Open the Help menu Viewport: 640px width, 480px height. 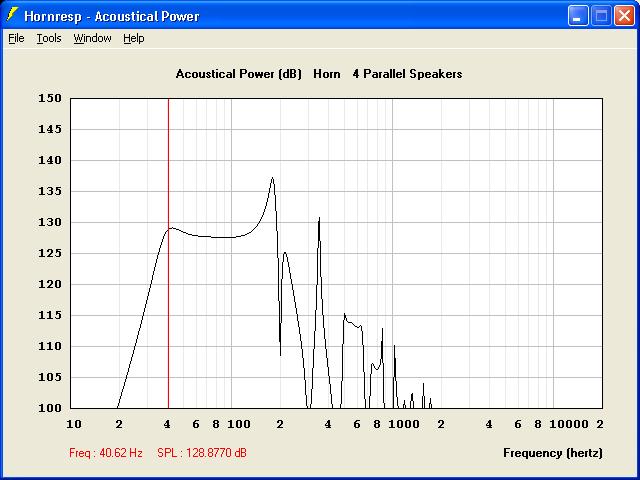134,38
